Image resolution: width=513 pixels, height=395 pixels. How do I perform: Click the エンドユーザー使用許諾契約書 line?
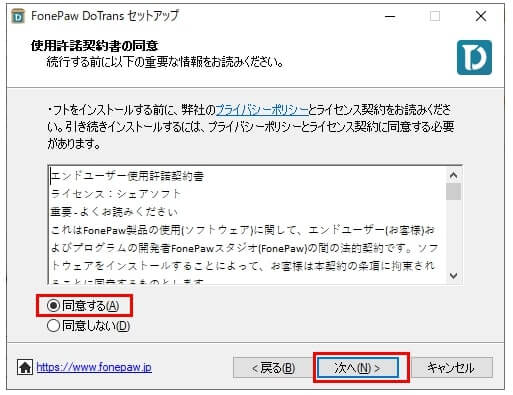click(127, 176)
